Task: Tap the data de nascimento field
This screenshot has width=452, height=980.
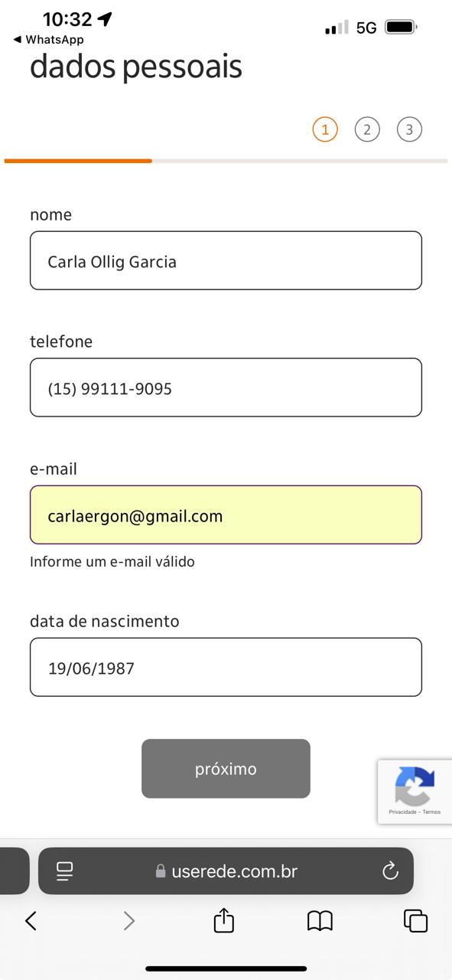Action: coord(226,667)
